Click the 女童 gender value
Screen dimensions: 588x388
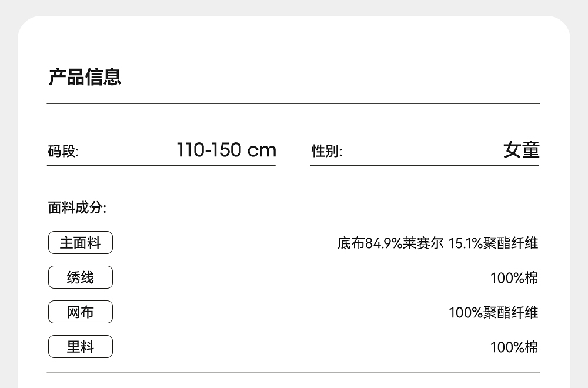521,150
